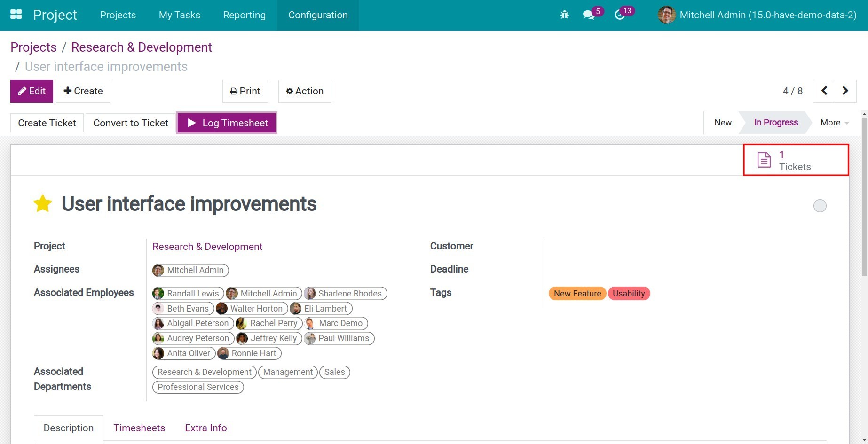
Task: Open the conversations chat icon
Action: point(588,15)
